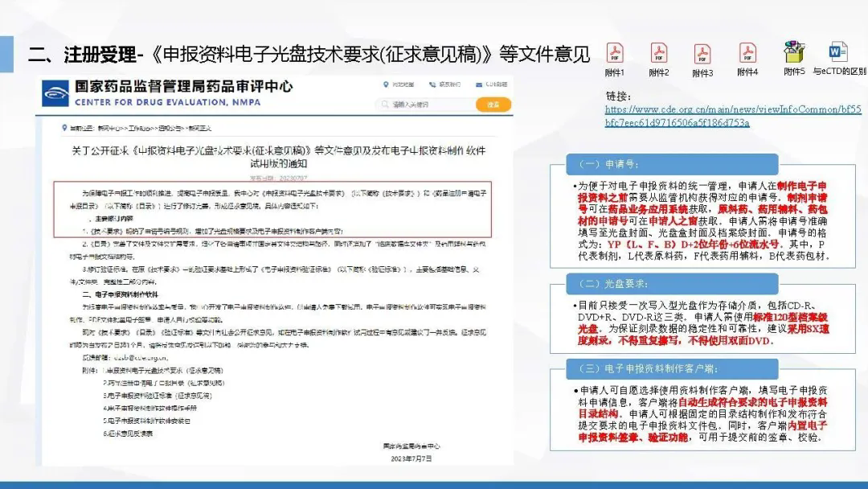Click the magnifier icon in the search box
This screenshot has height=489, width=868.
coord(386,105)
